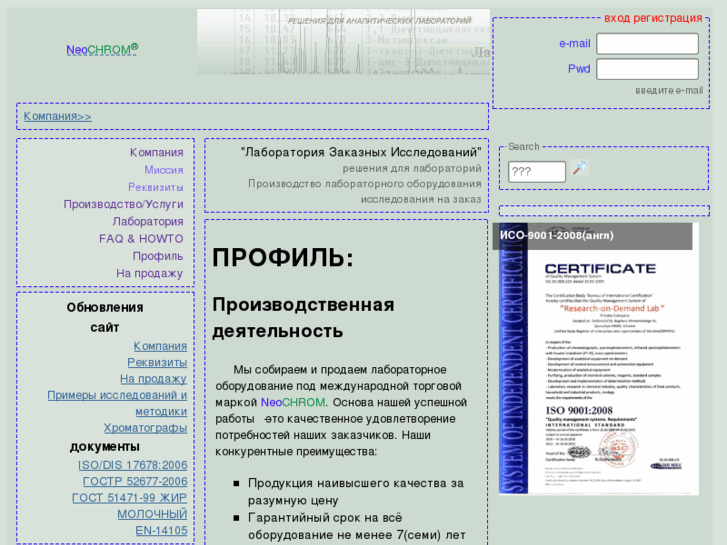Select Реквизиты in the main menu
727x545 pixels.
coord(155,187)
